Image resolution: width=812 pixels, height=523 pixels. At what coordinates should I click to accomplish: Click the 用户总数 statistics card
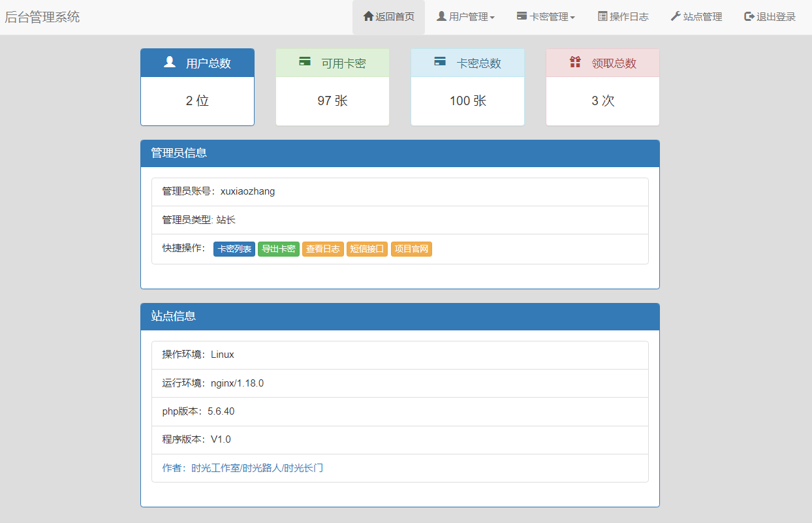[197, 87]
